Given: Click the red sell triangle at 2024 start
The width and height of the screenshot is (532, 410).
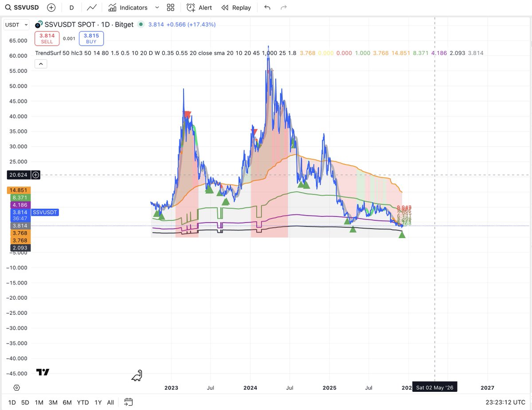Looking at the screenshot, I should (254, 132).
